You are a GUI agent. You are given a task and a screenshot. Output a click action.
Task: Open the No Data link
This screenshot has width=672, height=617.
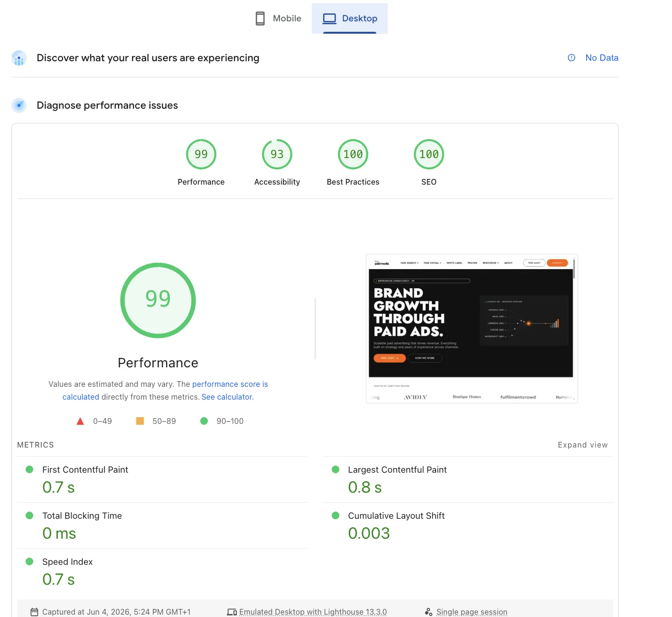pyautogui.click(x=602, y=57)
